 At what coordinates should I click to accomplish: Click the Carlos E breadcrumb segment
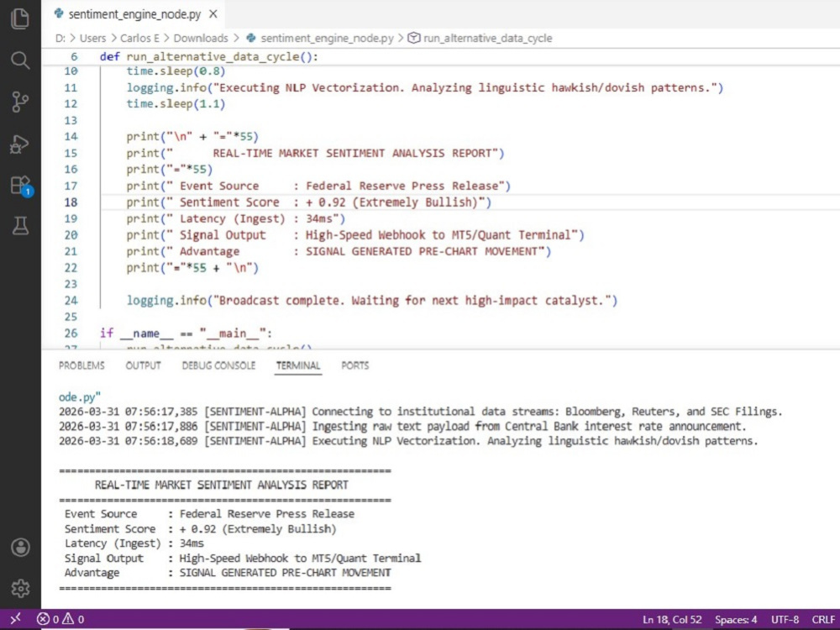[x=139, y=38]
